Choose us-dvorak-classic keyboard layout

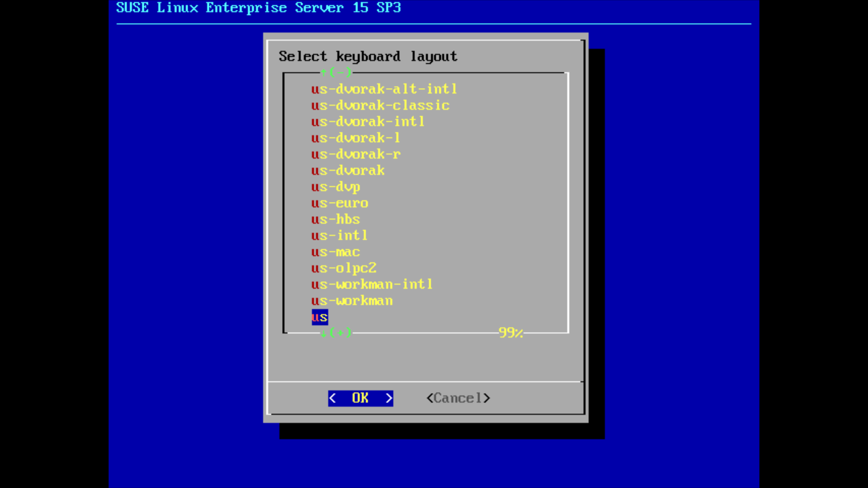pos(380,105)
